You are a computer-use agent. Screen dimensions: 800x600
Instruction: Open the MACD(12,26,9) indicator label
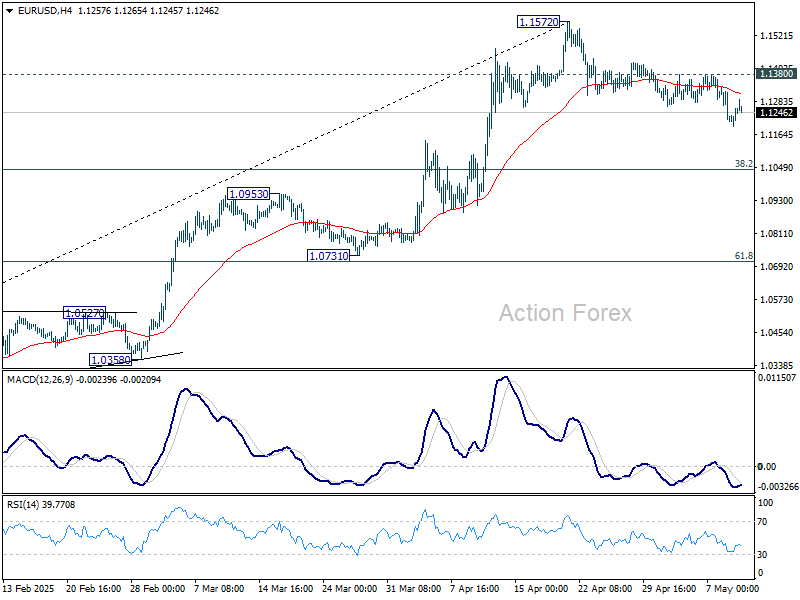coord(38,377)
